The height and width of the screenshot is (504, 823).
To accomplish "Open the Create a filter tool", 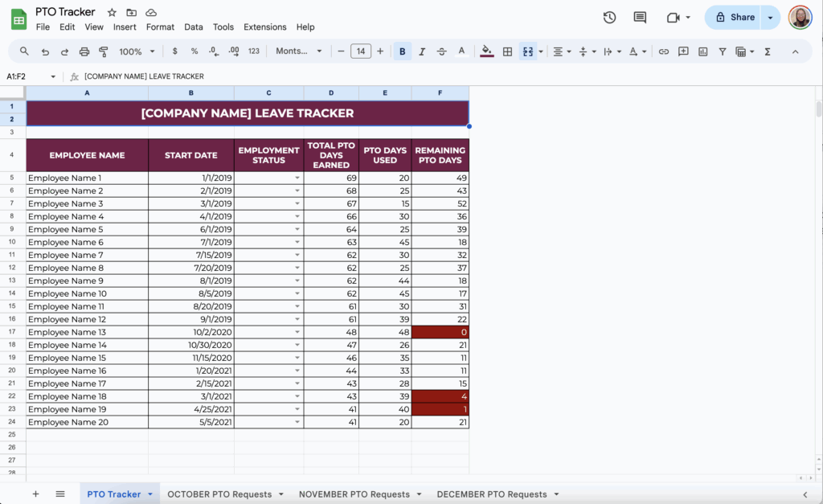I will pos(724,50).
